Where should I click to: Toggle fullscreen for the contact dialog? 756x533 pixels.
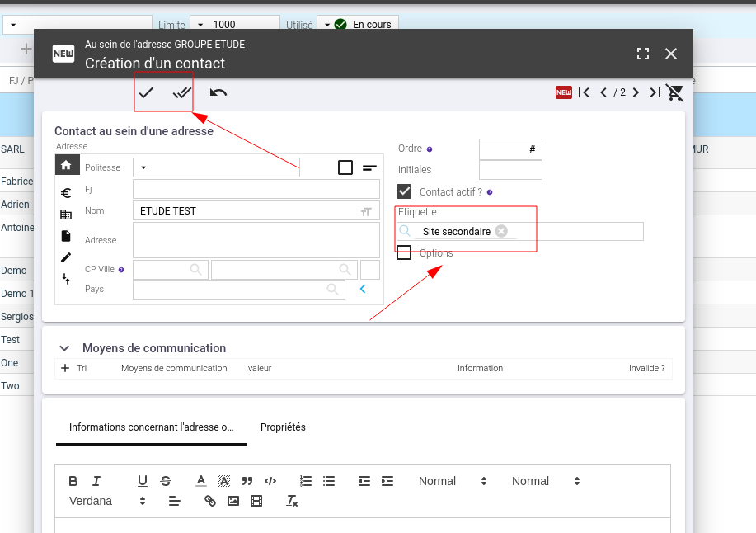pyautogui.click(x=643, y=54)
